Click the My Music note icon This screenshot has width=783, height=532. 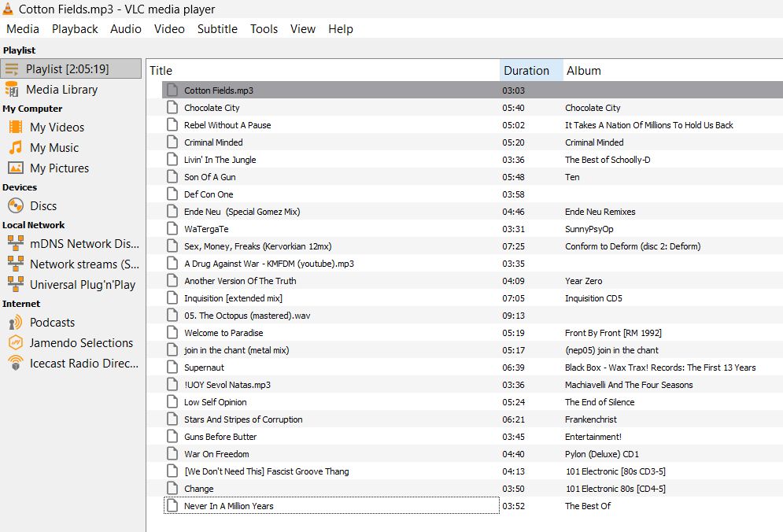[16, 147]
